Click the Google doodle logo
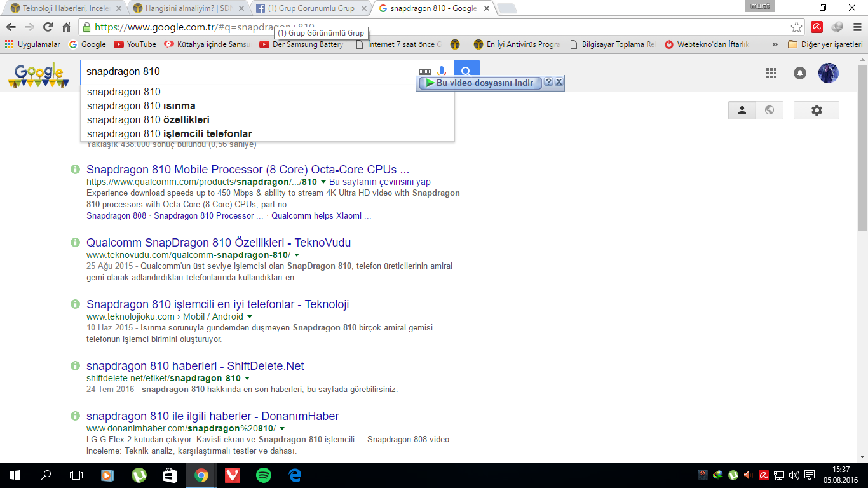The image size is (868, 488). point(38,76)
